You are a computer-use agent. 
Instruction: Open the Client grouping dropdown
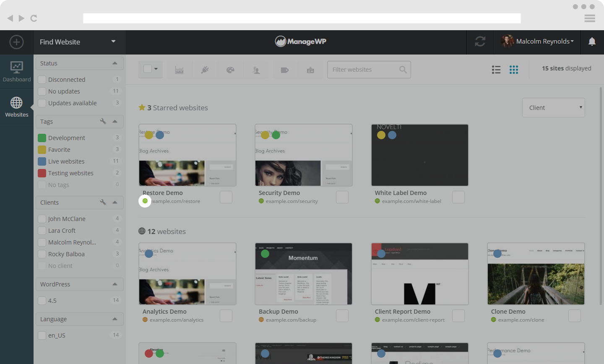pos(554,108)
